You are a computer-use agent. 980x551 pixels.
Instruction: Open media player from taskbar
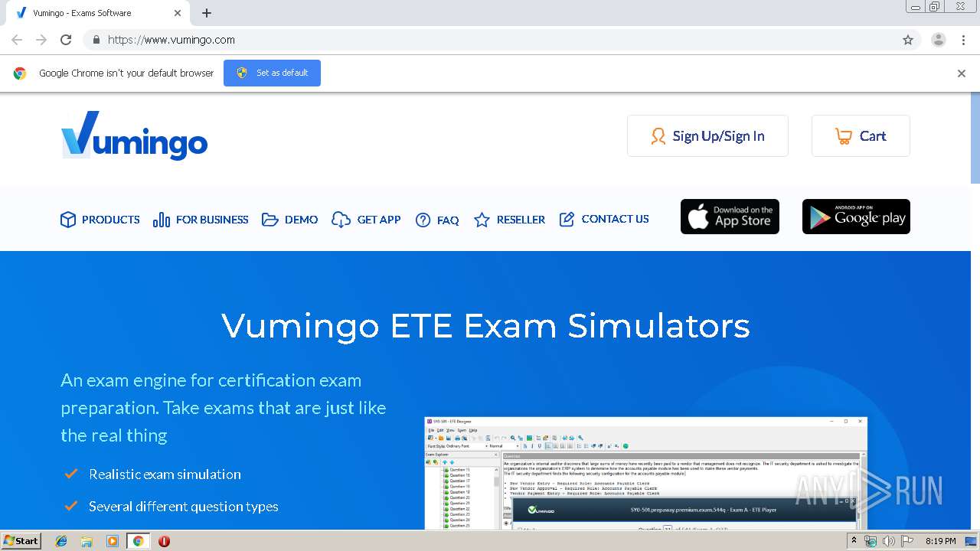coord(113,541)
